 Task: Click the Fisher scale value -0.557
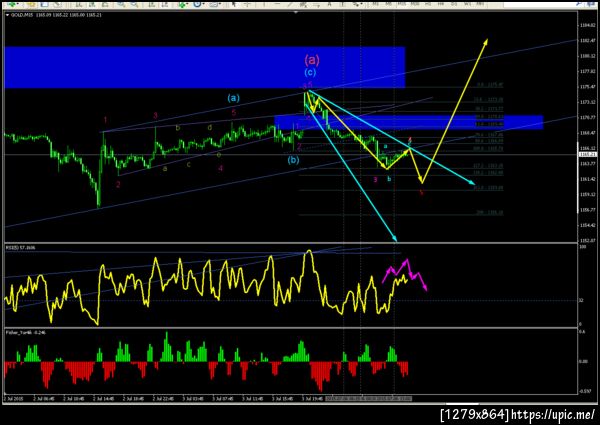pyautogui.click(x=584, y=391)
